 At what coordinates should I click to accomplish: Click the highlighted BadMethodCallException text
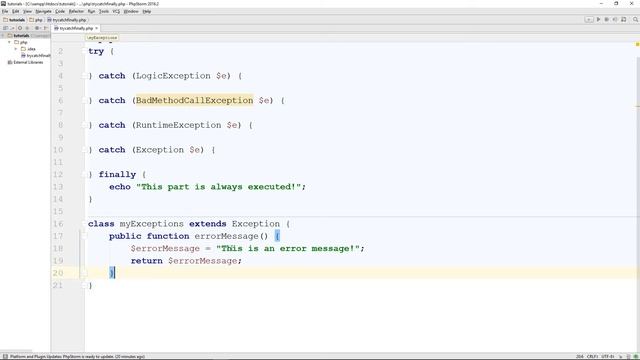[194, 100]
